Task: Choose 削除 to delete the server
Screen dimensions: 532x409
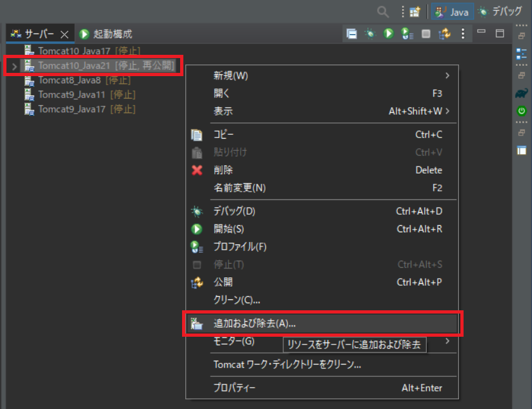Action: coord(322,170)
